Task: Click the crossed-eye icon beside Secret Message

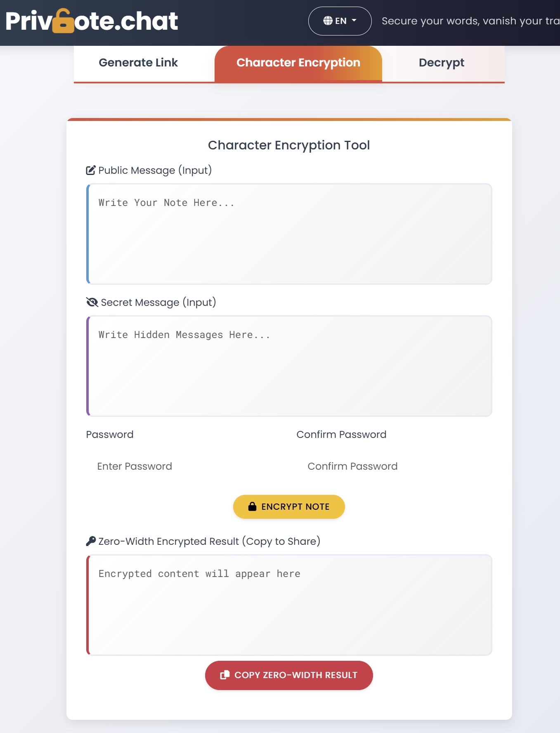Action: (92, 303)
